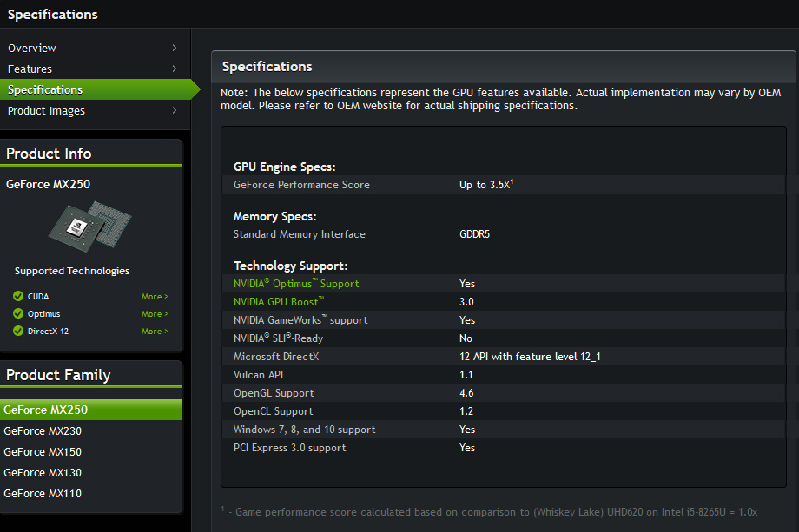Expand the Features menu arrow
This screenshot has height=532, width=799.
[175, 69]
